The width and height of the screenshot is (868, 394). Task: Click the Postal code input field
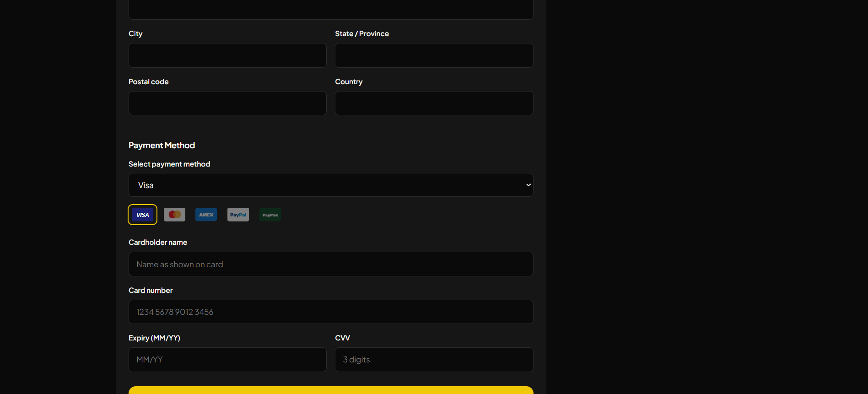click(227, 103)
